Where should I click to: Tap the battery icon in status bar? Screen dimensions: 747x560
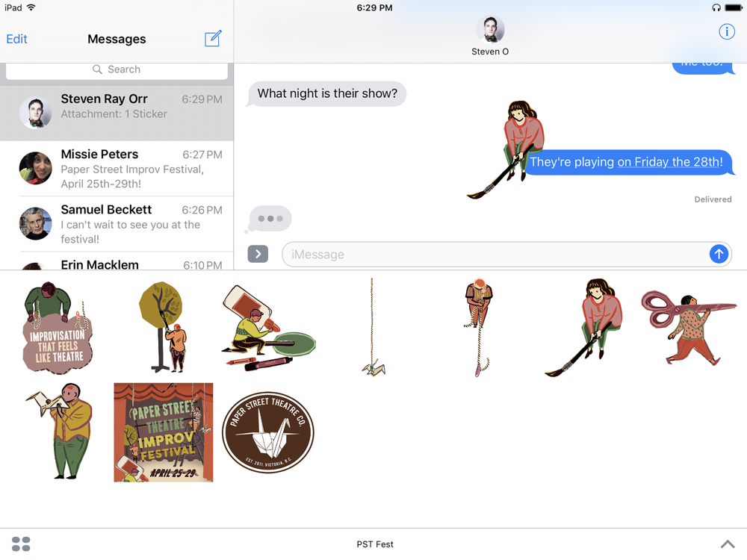734,7
